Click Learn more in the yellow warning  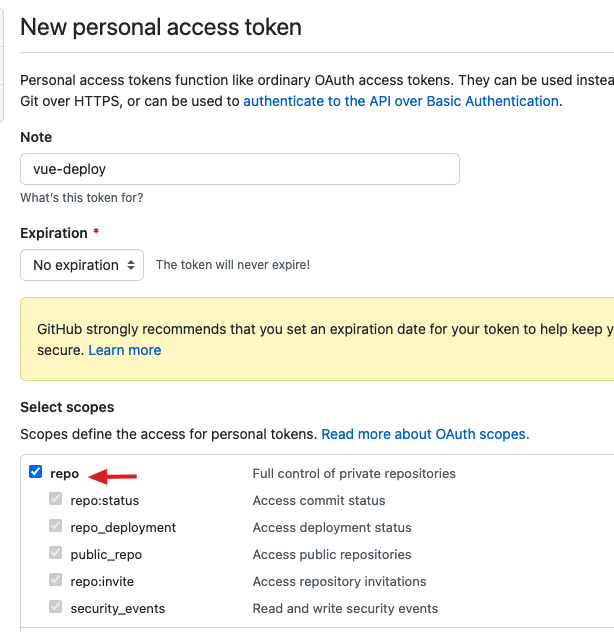tap(124, 350)
